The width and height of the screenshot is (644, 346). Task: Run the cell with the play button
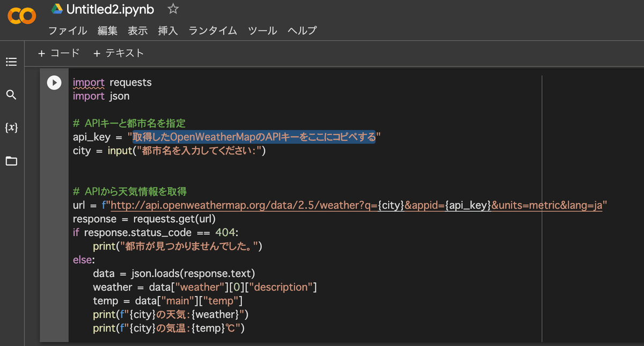click(54, 83)
